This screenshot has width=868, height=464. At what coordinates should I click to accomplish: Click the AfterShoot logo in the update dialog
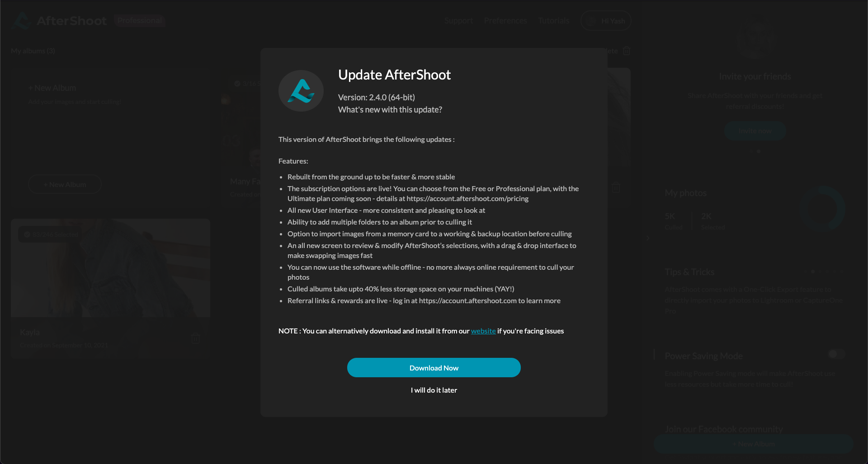click(x=301, y=91)
